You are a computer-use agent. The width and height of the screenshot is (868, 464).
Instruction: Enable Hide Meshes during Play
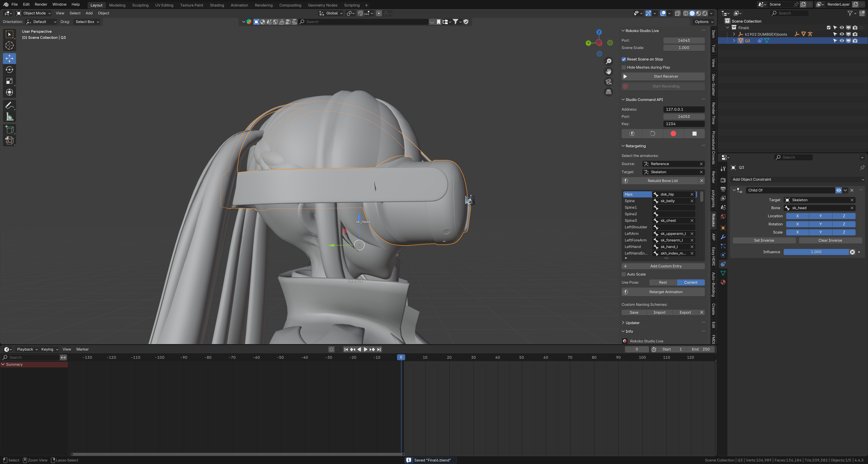tap(624, 67)
